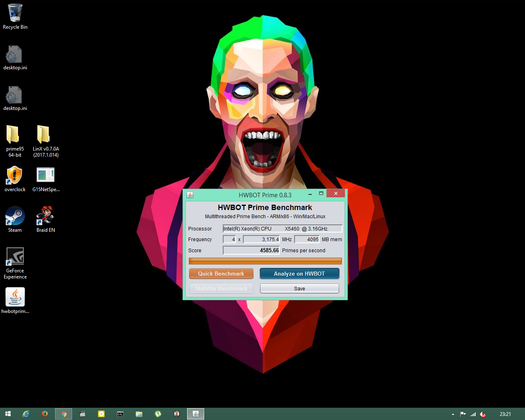Maximize the HWBOT Prime window
Image resolution: width=525 pixels, height=420 pixels.
tap(321, 194)
